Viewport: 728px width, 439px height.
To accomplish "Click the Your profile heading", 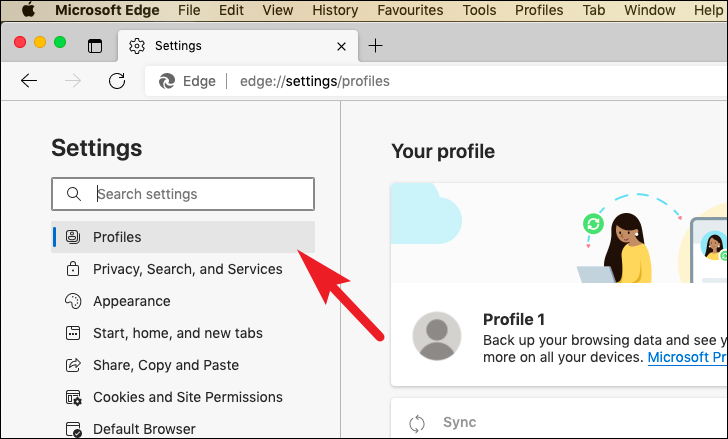I will [x=443, y=151].
